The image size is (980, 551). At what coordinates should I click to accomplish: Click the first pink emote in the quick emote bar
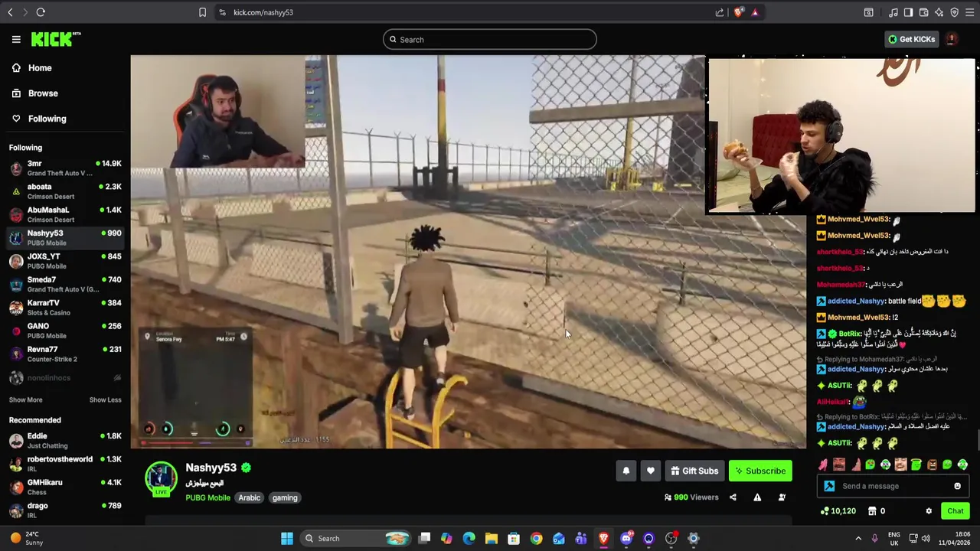(823, 465)
